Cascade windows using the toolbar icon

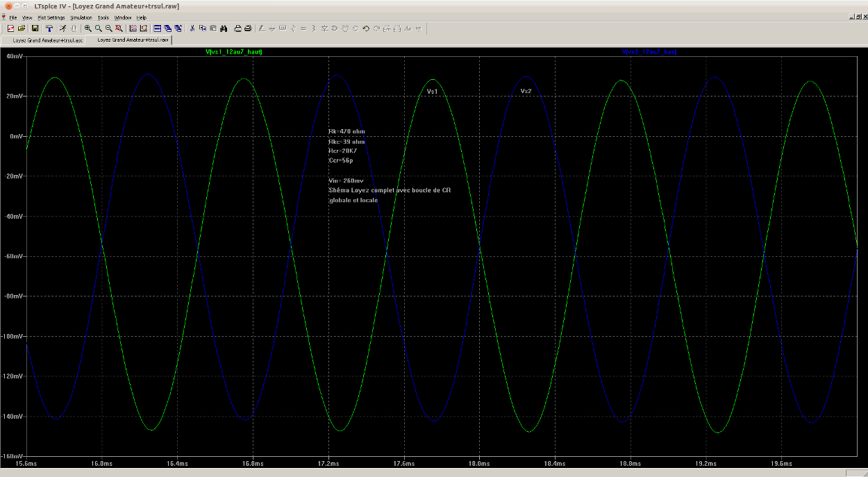(x=167, y=28)
